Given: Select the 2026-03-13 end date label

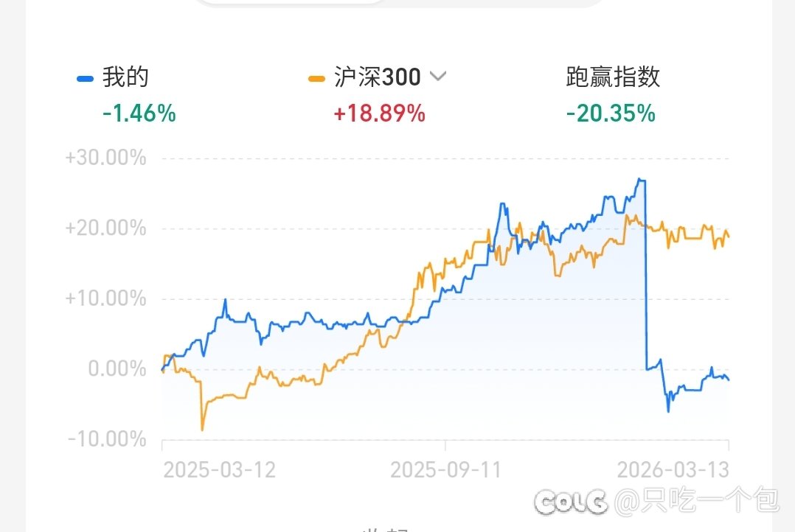Looking at the screenshot, I should click(x=673, y=470).
